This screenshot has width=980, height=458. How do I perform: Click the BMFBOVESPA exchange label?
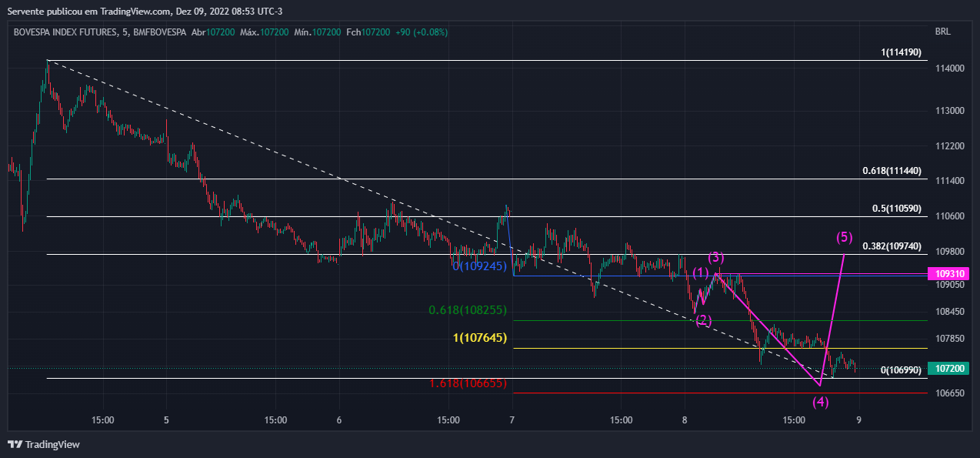[160, 32]
